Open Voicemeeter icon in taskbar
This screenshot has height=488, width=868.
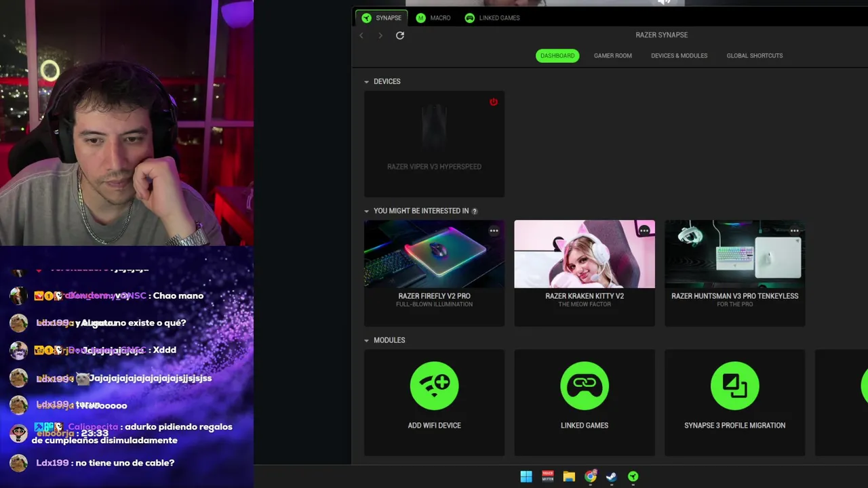(548, 476)
